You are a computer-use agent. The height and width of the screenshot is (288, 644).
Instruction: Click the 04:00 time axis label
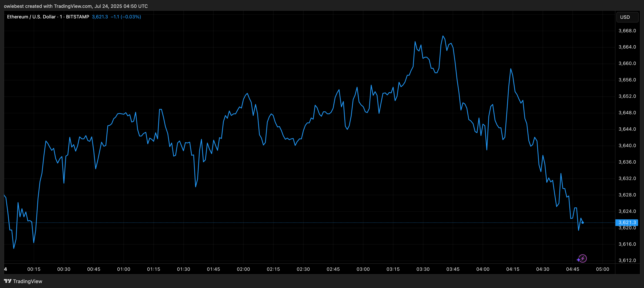483,269
